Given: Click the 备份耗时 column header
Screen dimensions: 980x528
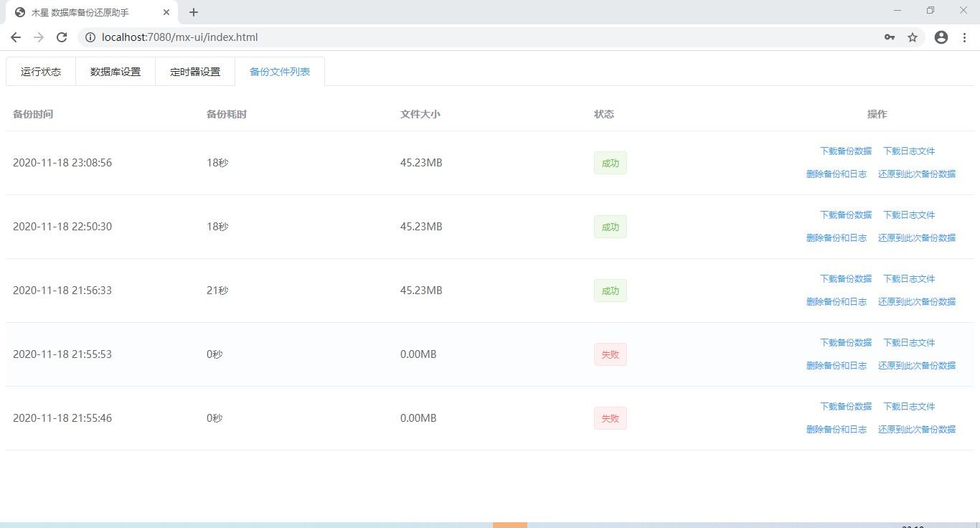Looking at the screenshot, I should point(227,114).
